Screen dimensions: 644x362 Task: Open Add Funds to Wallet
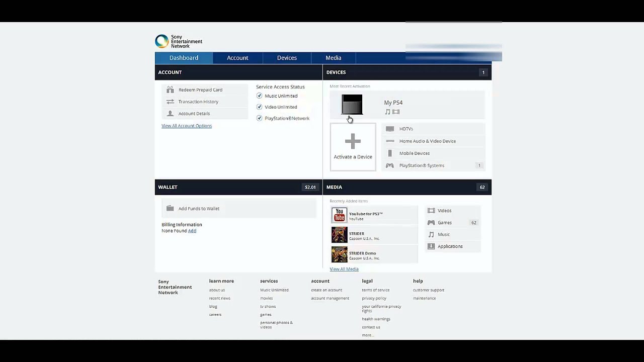point(199,209)
